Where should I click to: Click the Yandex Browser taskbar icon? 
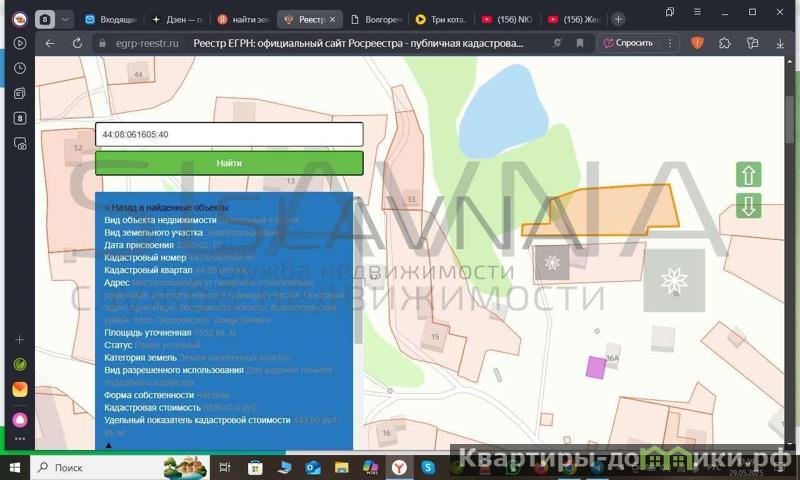[x=399, y=467]
